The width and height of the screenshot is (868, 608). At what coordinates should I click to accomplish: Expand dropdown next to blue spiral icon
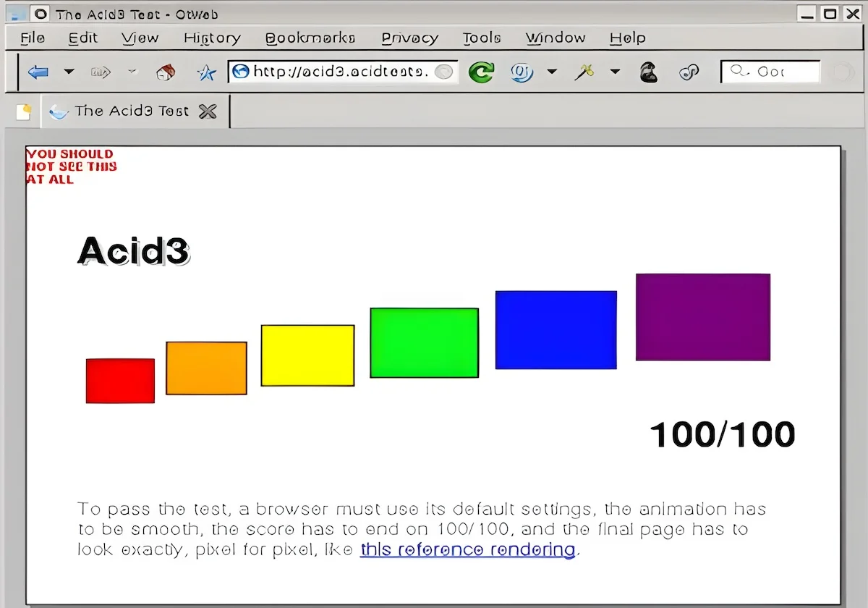[552, 72]
